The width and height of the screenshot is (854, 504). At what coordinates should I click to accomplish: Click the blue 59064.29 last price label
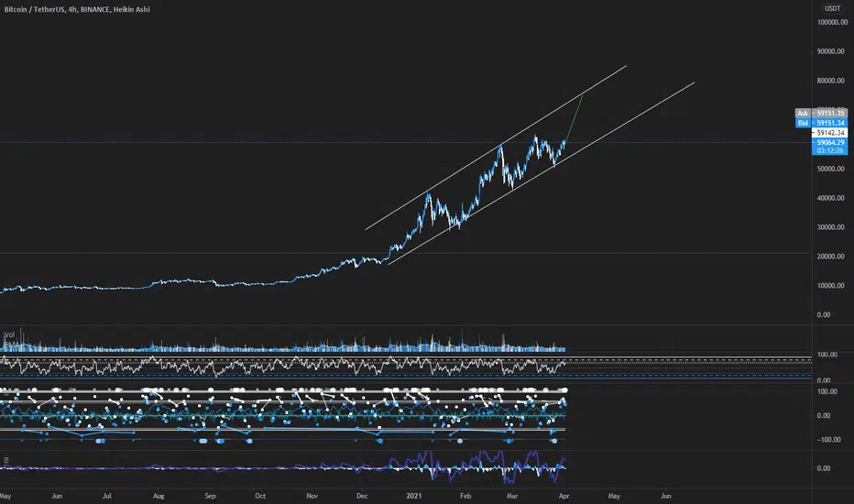click(829, 143)
